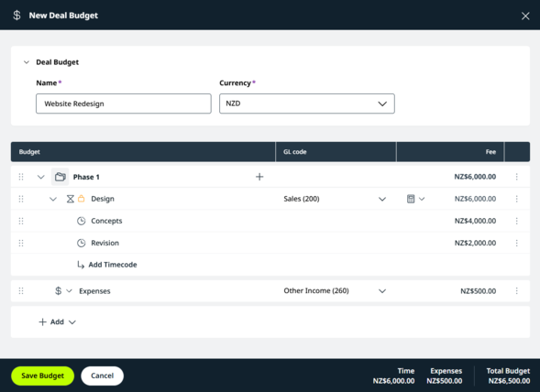This screenshot has width=540, height=392.
Task: Click the dollar icon on Expenses row
Action: 58,291
